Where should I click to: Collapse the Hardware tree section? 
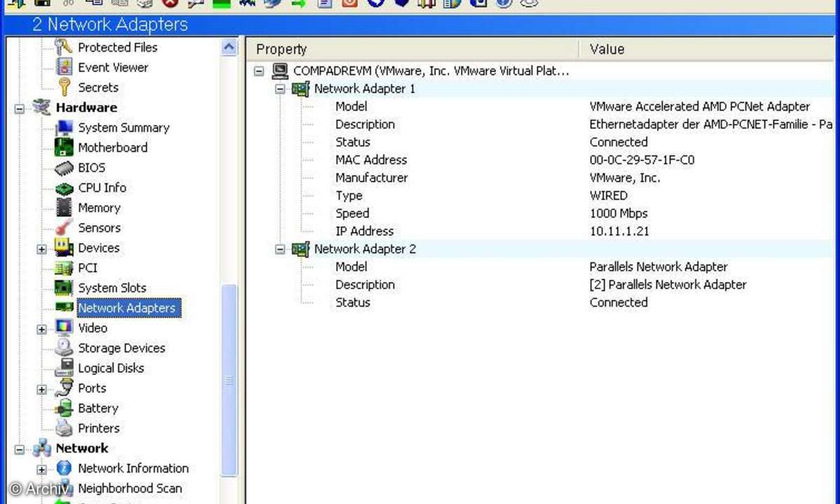(20, 108)
